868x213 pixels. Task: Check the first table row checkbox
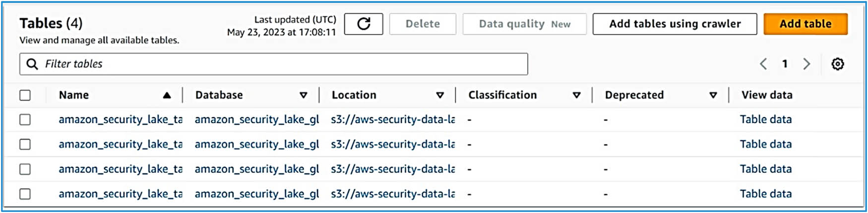tap(25, 120)
